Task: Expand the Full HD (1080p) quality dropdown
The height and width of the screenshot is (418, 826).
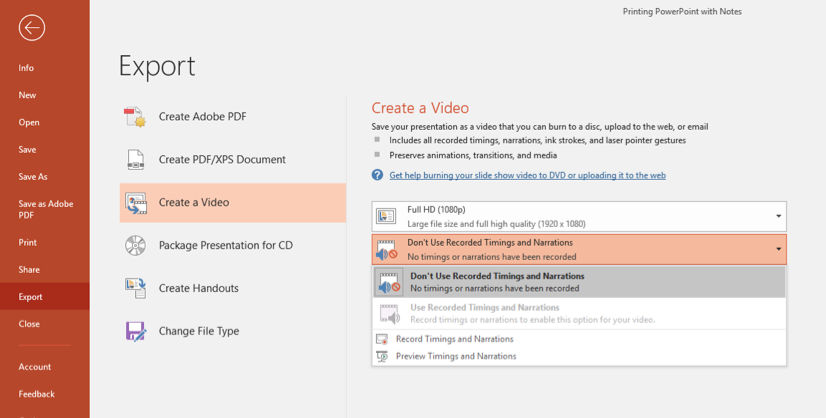Action: [x=778, y=216]
